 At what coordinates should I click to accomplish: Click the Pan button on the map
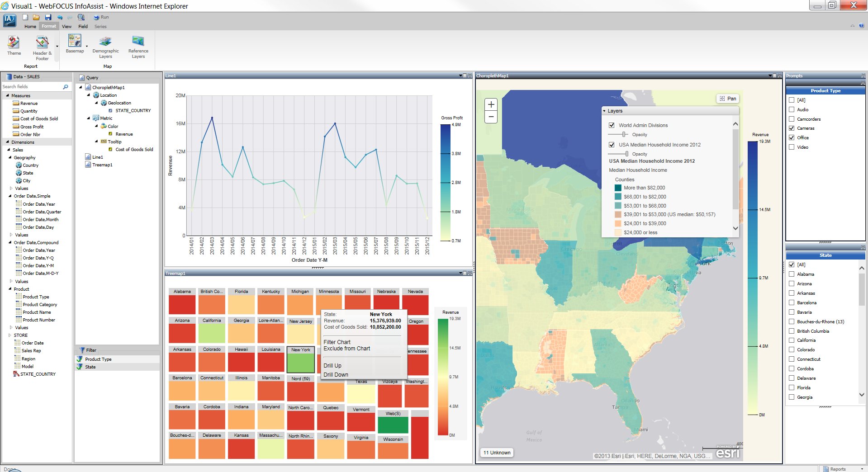point(728,99)
